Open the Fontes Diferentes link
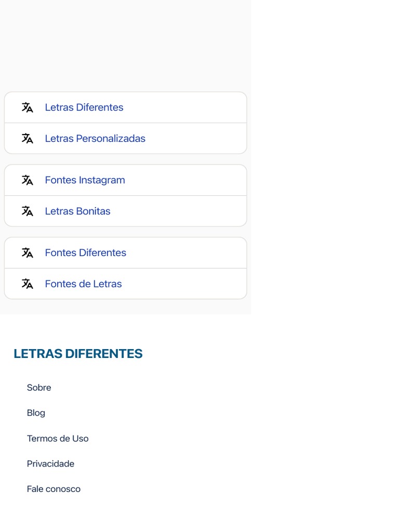The height and width of the screenshot is (532, 399). [86, 253]
